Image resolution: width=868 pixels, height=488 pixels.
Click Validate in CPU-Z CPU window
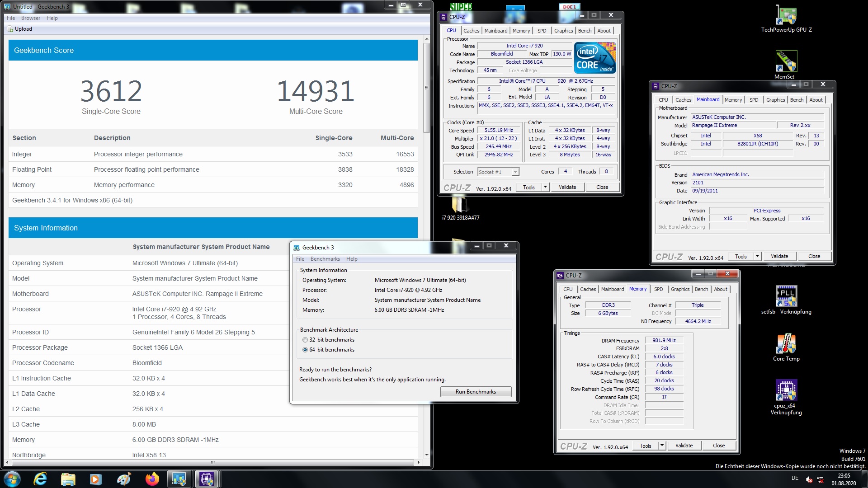click(x=567, y=187)
